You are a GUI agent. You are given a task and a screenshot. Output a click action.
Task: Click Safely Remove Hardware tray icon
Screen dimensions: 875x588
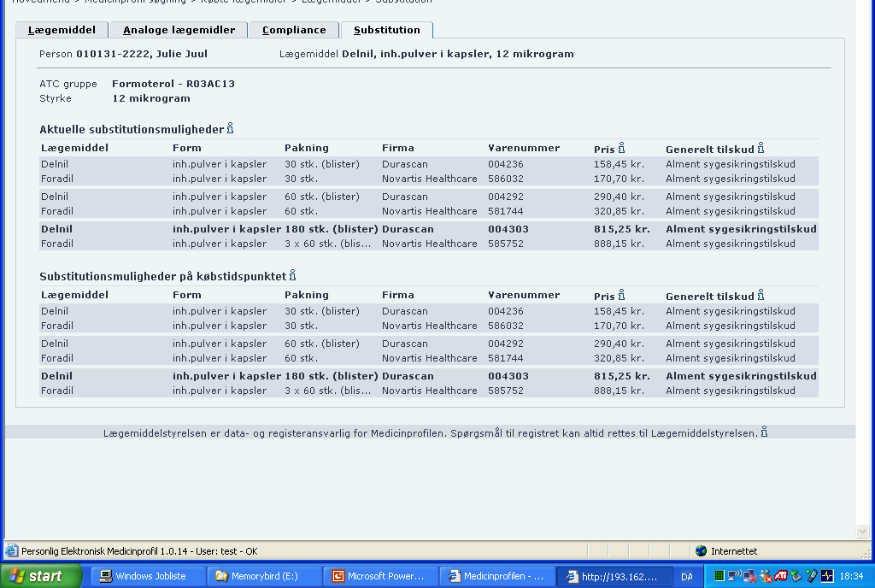796,576
